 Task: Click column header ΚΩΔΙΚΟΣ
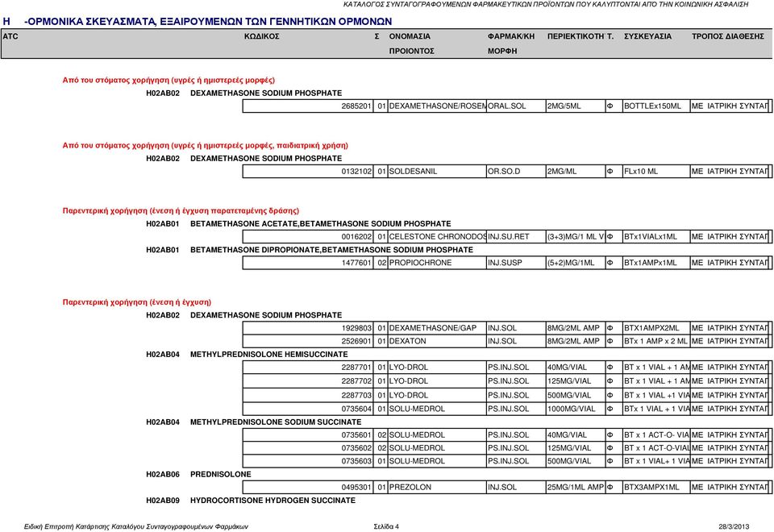261,36
